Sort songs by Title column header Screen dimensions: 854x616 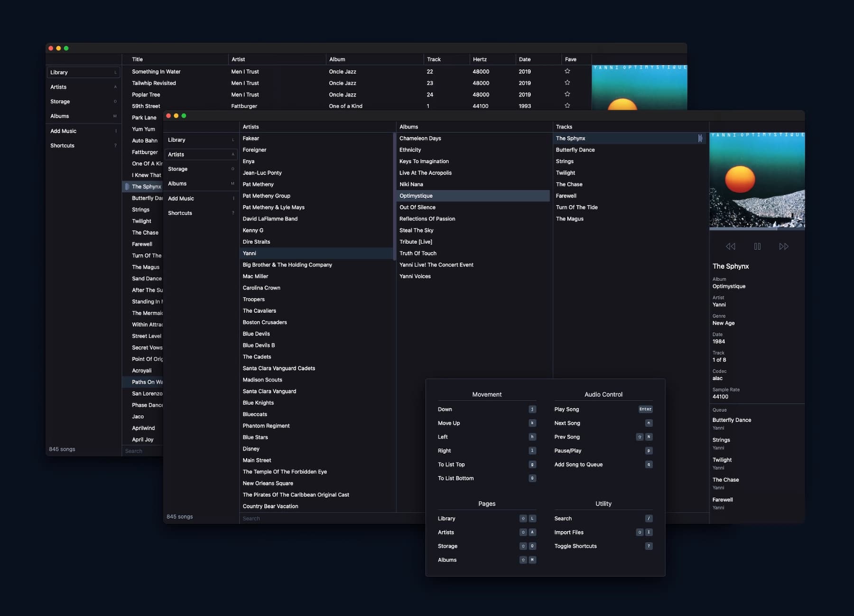point(137,59)
